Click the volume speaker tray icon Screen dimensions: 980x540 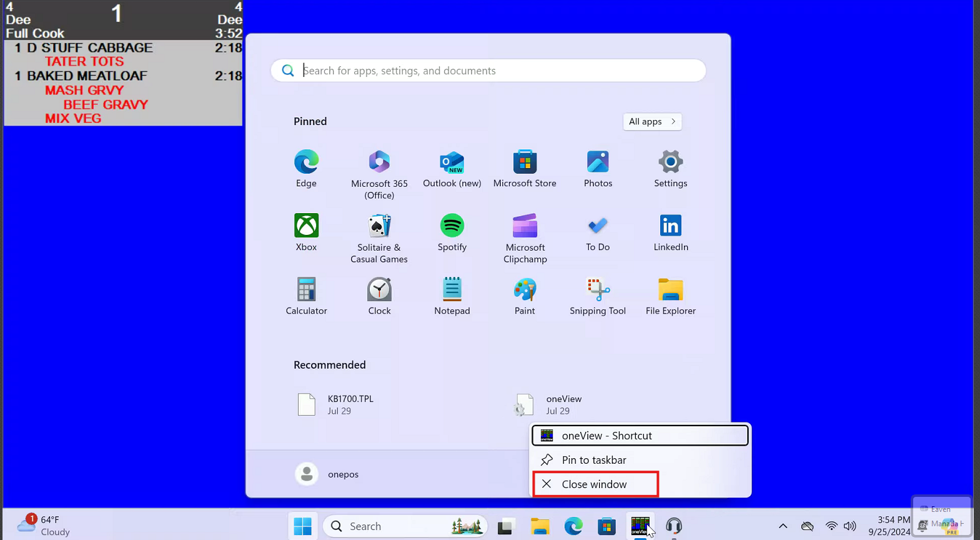(850, 526)
